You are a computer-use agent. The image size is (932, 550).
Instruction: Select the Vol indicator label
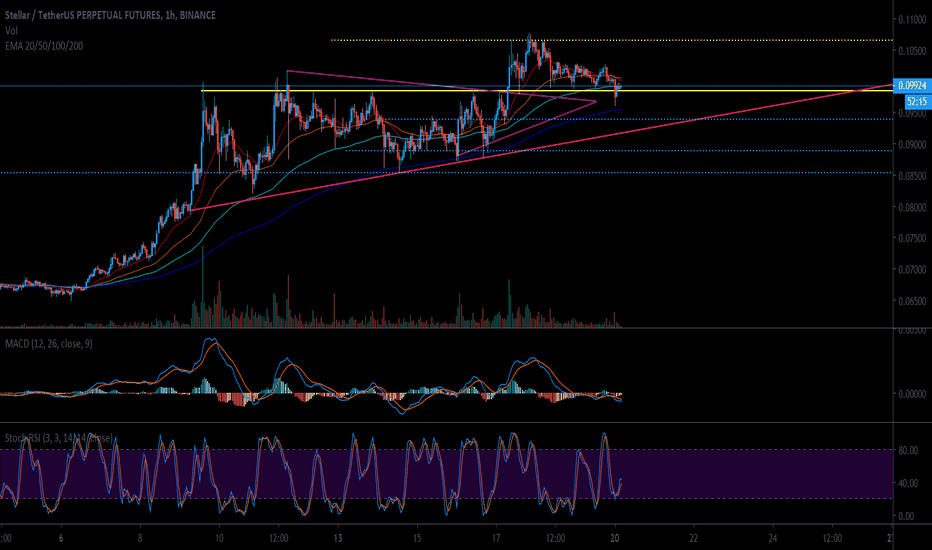tap(11, 30)
